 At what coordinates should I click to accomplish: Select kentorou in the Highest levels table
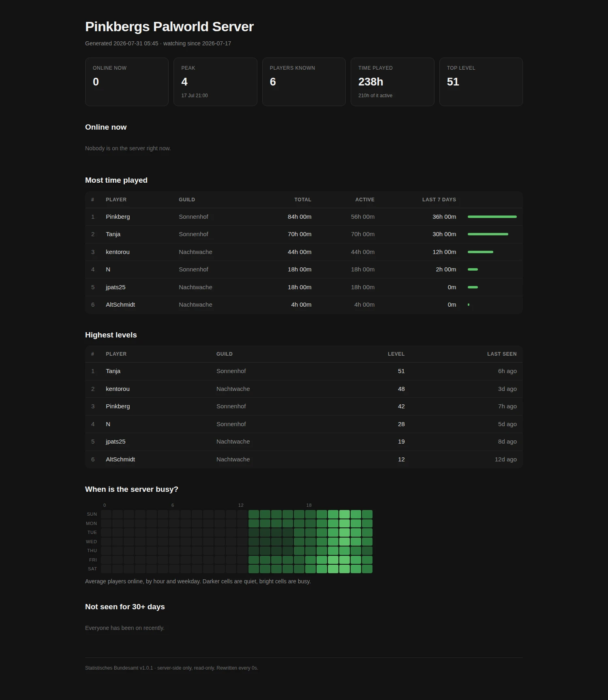[x=118, y=389]
